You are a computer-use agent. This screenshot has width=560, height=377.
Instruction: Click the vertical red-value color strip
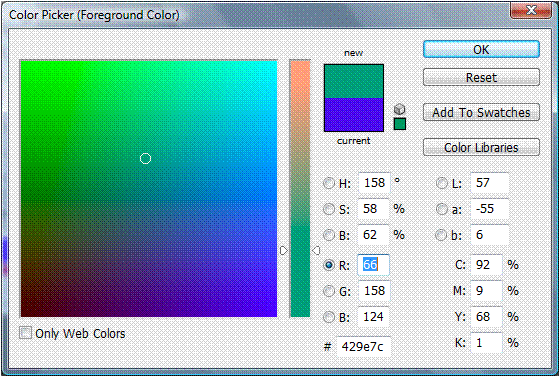pyautogui.click(x=300, y=188)
